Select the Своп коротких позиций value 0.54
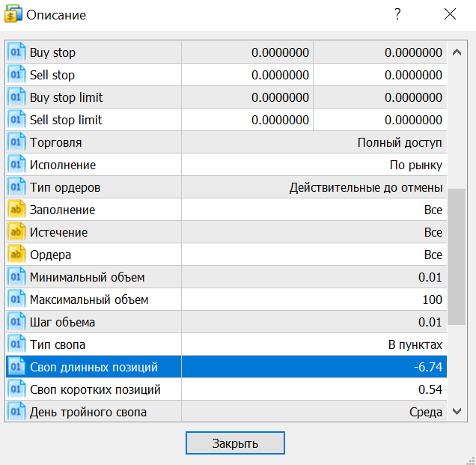This screenshot has height=465, width=476. click(430, 389)
